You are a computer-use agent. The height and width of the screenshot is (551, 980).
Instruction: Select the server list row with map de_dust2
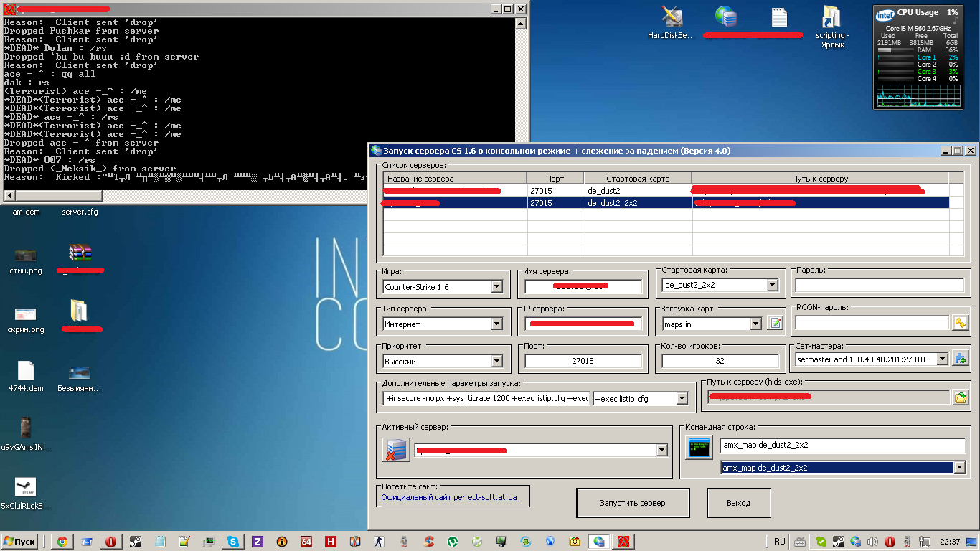click(666, 191)
